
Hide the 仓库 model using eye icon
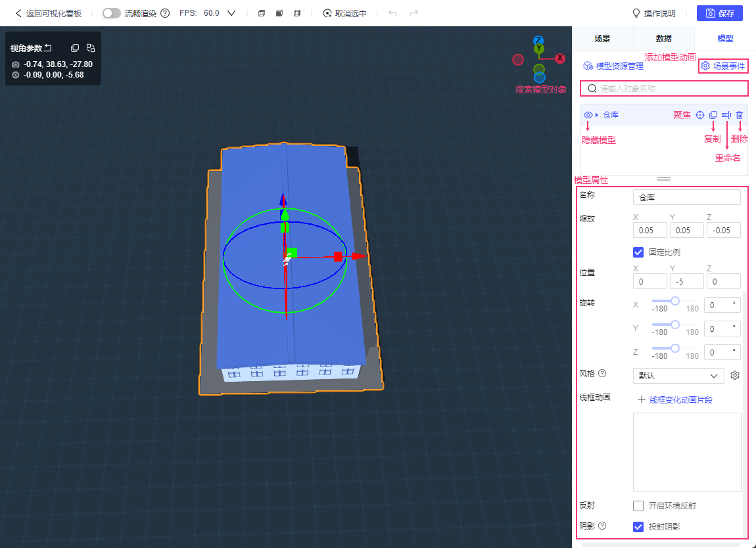tap(588, 115)
